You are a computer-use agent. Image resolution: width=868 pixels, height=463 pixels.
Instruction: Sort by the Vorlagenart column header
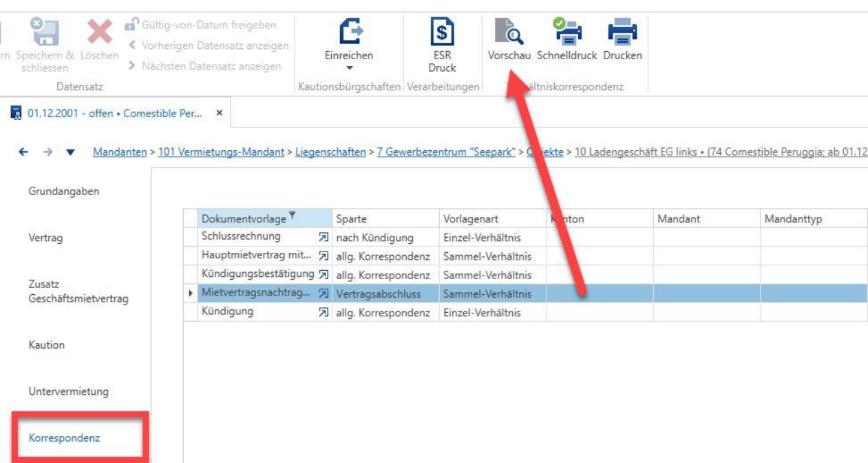[x=492, y=219]
